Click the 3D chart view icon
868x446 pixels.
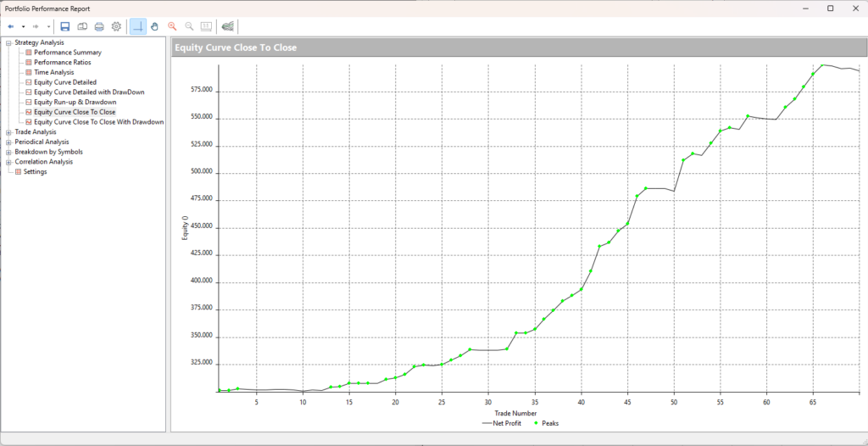[227, 26]
